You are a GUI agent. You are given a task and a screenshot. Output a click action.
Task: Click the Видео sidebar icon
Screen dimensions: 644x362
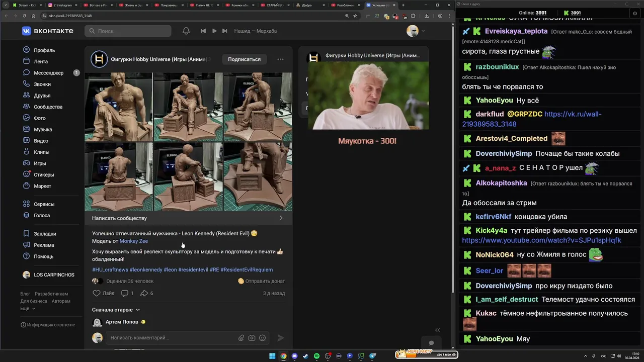27,140
